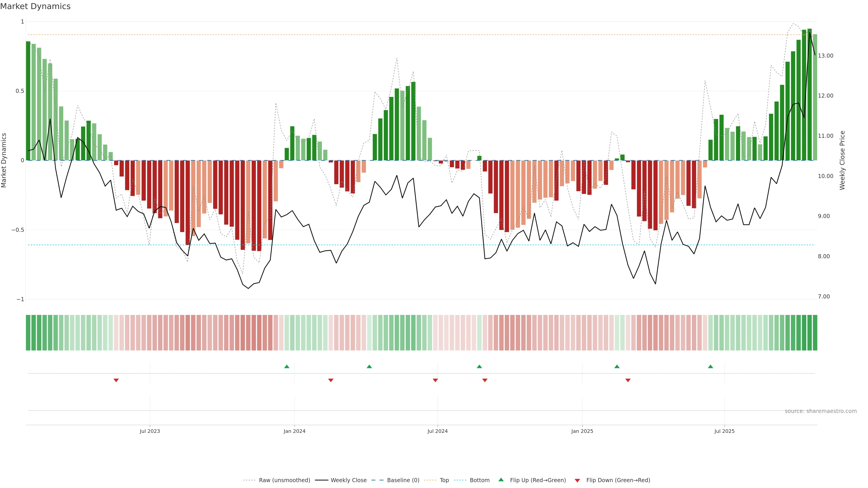Toggle the Bottom legend entry
The width and height of the screenshot is (868, 488).
click(x=479, y=480)
